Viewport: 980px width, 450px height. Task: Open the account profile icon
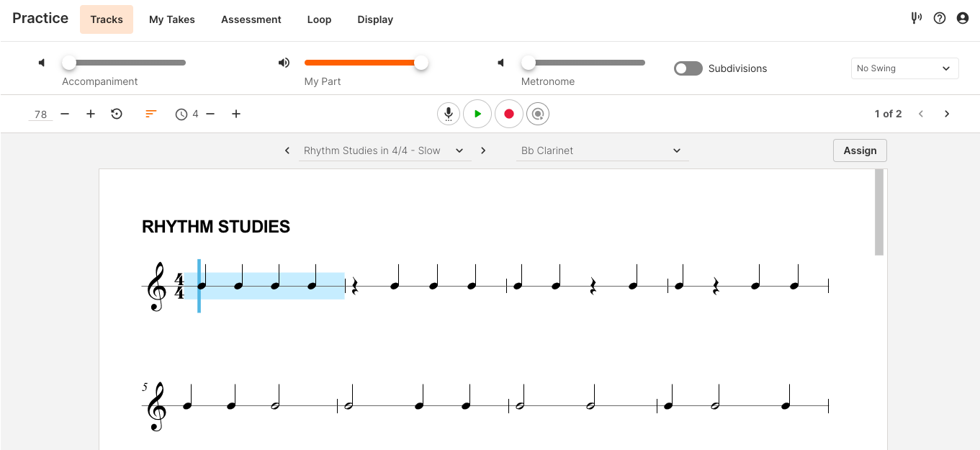tap(963, 17)
